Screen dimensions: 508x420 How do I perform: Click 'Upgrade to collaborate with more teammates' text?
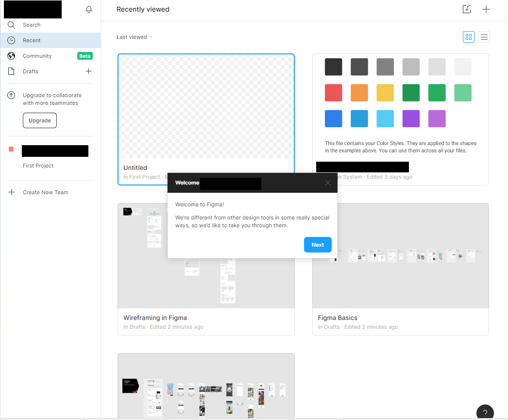(x=52, y=99)
